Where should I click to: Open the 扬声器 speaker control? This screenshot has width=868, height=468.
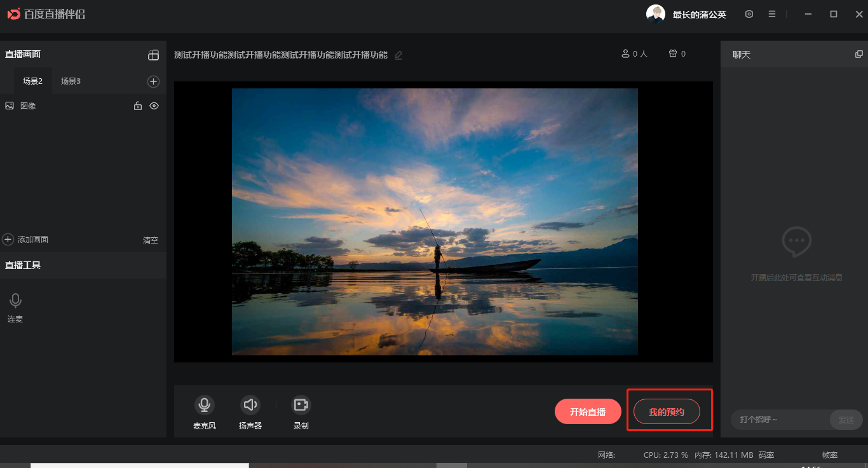[x=250, y=404]
